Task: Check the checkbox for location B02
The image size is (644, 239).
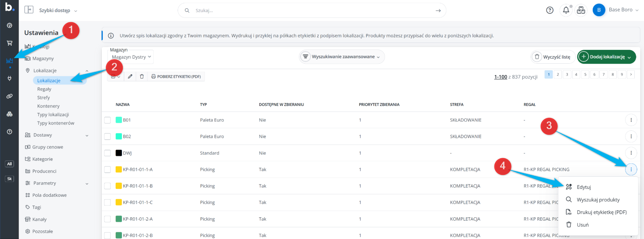Action: [x=108, y=137]
